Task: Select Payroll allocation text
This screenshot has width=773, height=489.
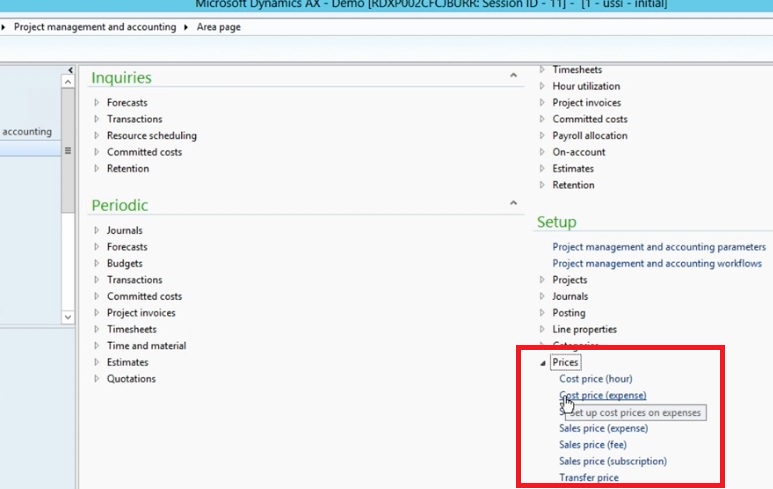Action: 590,136
